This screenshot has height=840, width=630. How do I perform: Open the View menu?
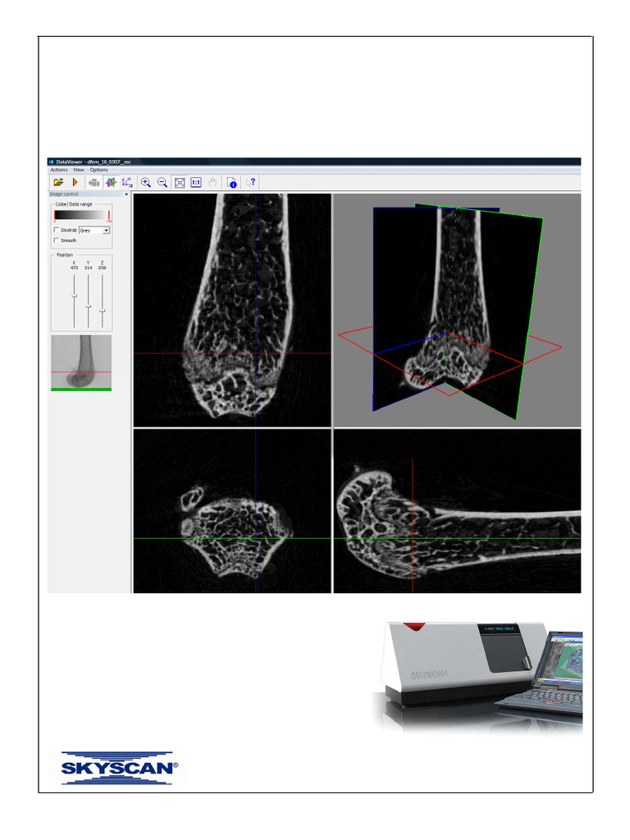pyautogui.click(x=79, y=170)
